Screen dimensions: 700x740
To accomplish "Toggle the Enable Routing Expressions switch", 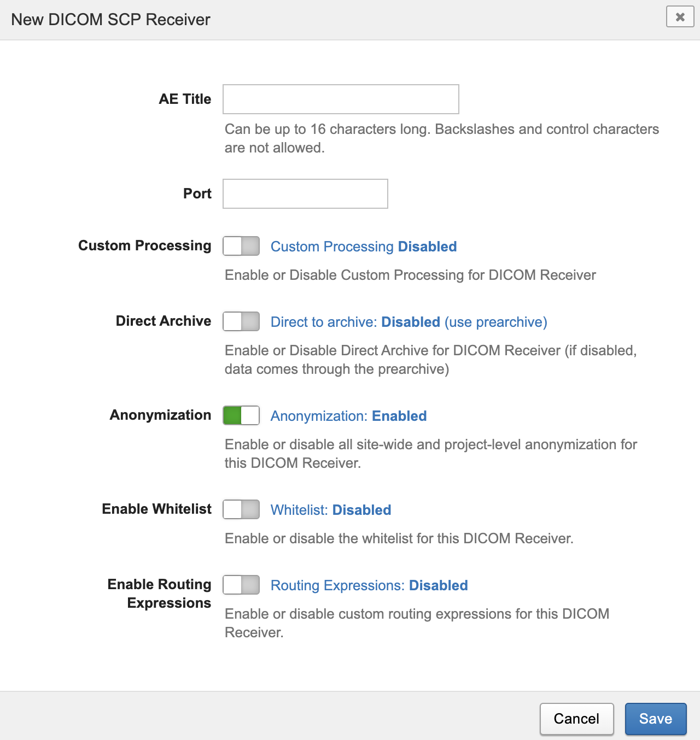I will click(241, 585).
